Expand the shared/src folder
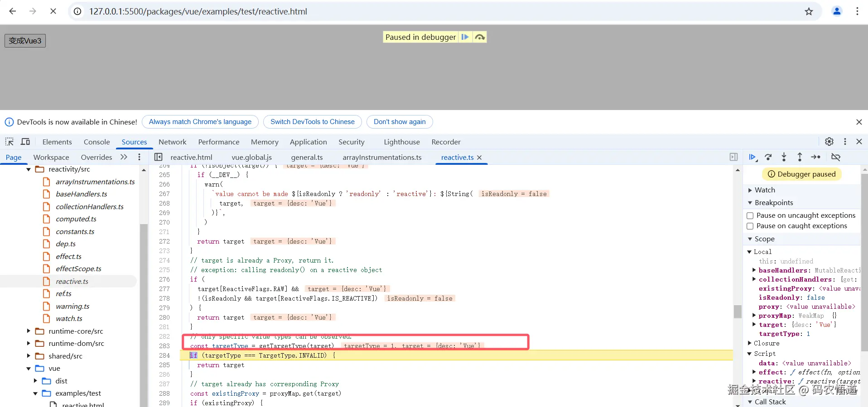868x407 pixels. click(28, 356)
